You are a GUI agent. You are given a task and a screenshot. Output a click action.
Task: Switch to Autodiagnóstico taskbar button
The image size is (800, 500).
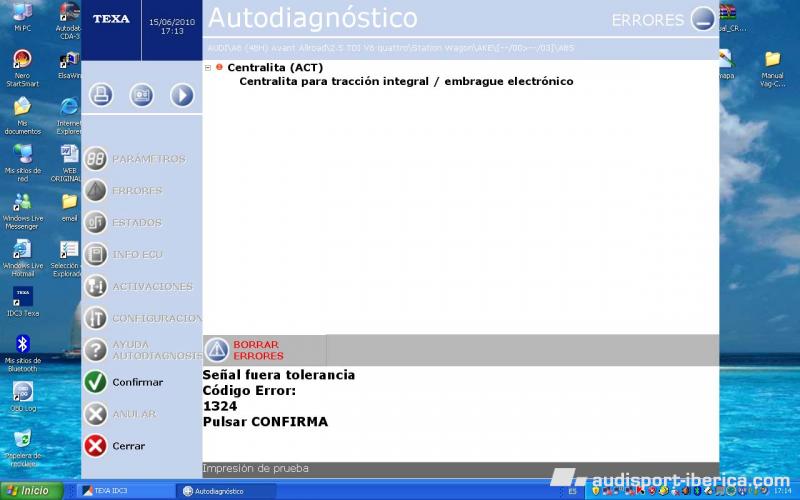226,491
